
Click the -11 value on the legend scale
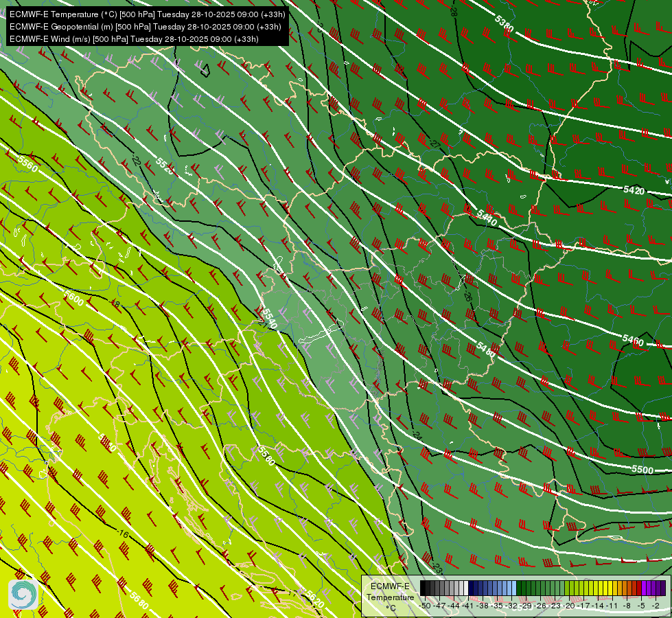612,606
